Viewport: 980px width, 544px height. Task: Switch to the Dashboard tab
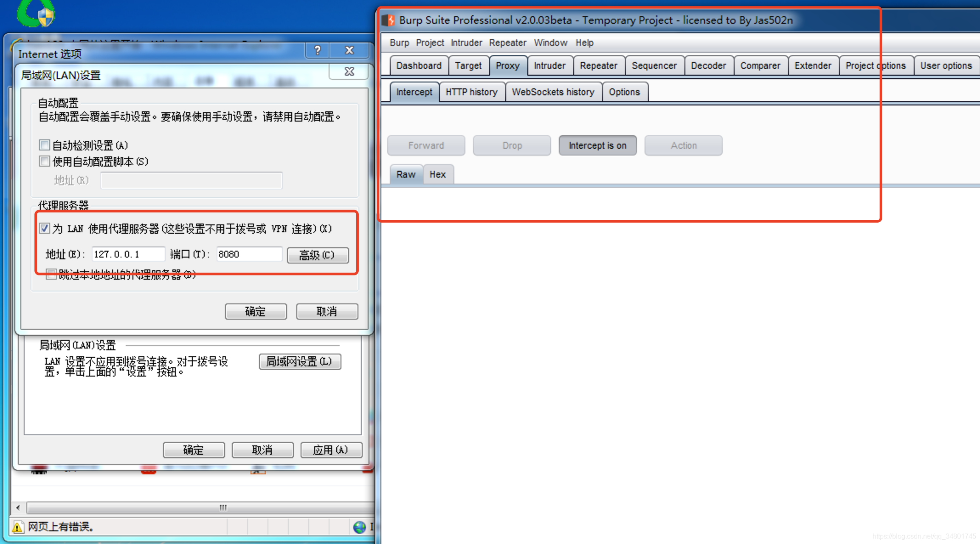[x=419, y=66]
